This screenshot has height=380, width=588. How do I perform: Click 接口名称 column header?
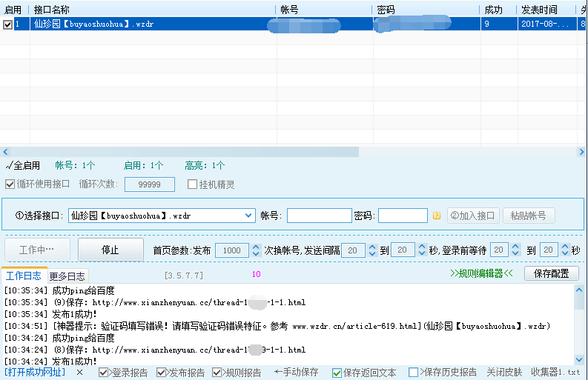coord(52,10)
